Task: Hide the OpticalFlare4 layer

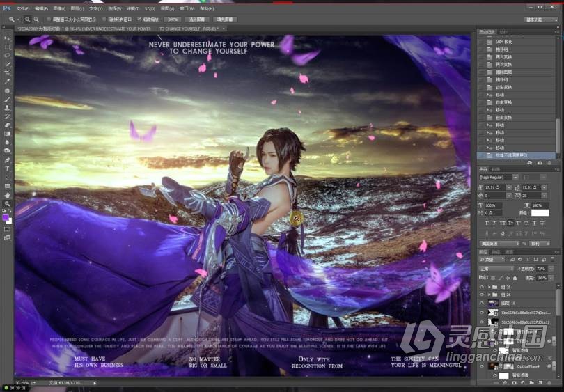Action: (x=482, y=366)
